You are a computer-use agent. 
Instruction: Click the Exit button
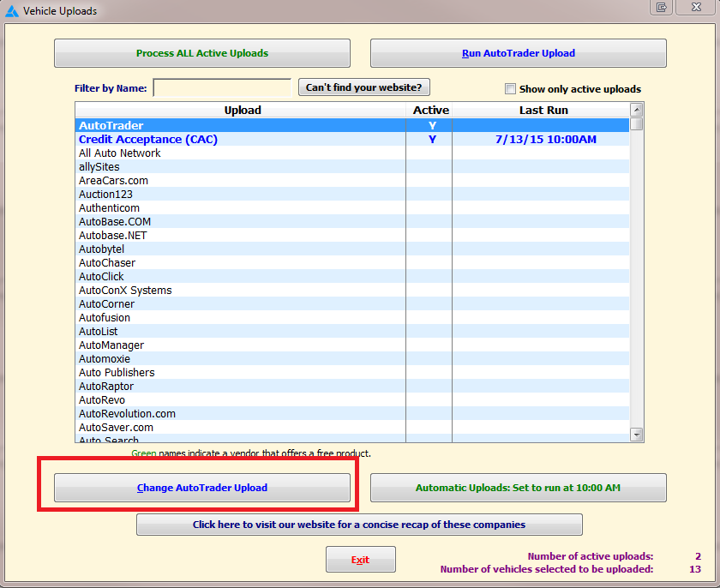(x=361, y=560)
